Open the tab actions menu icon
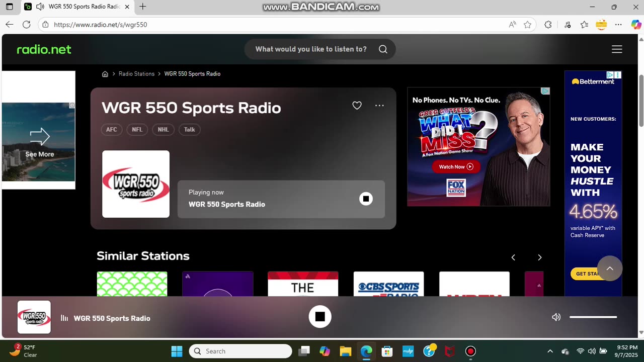Screen dimensions: 644x362 click(x=9, y=7)
